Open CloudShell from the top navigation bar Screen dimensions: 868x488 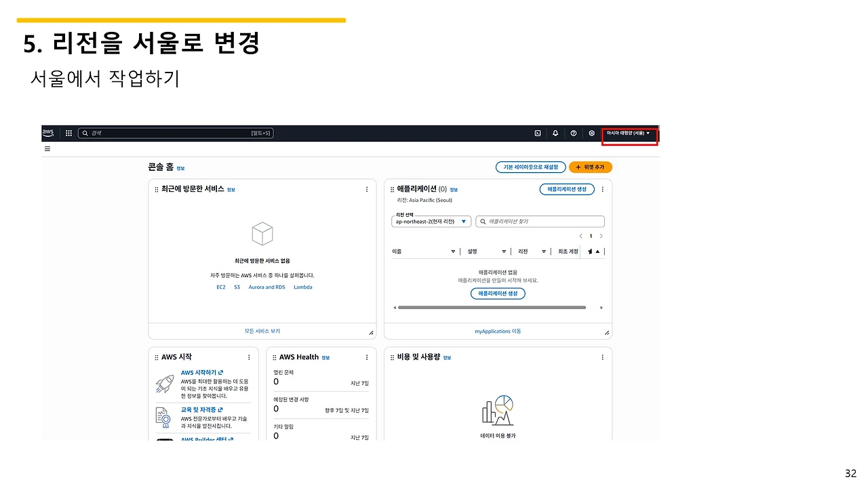[538, 133]
